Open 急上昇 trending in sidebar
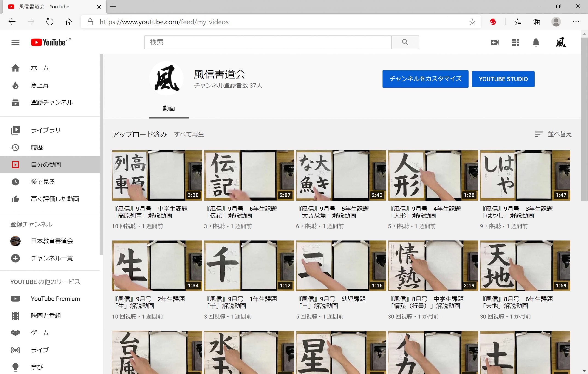Viewport: 588px width, 374px height. click(50, 85)
